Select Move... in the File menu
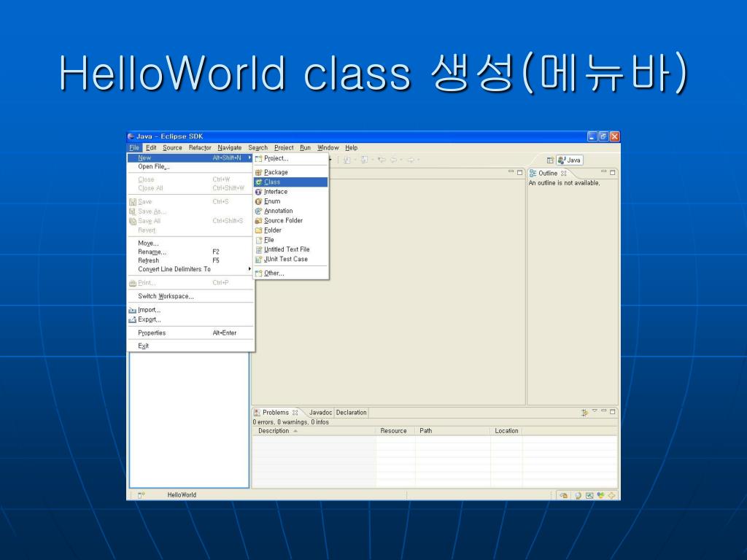Screen dimensions: 747x560 190,243
